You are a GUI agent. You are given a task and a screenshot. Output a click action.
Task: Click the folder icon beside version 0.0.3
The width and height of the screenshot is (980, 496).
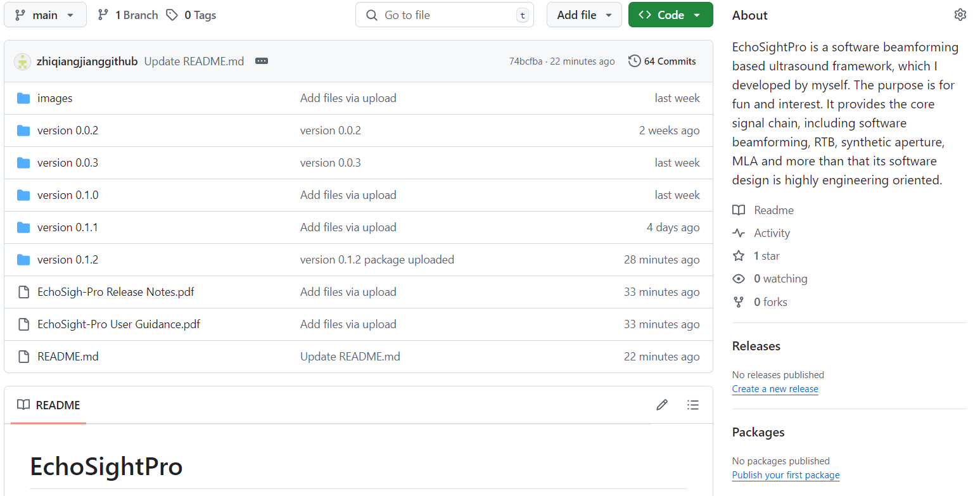(23, 163)
